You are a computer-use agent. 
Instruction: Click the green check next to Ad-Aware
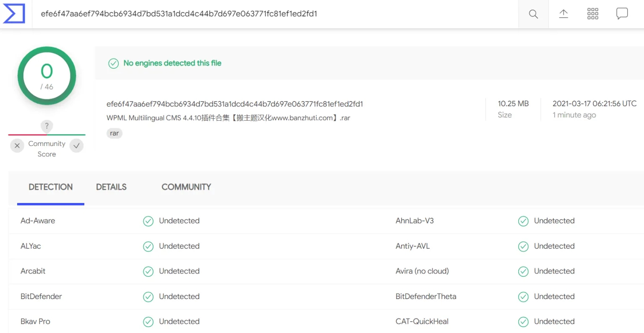point(148,221)
